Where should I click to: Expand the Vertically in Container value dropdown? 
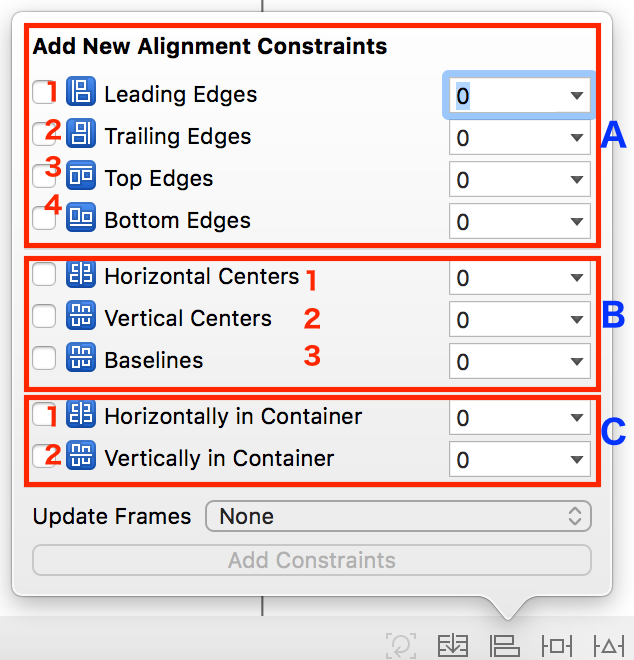(576, 460)
